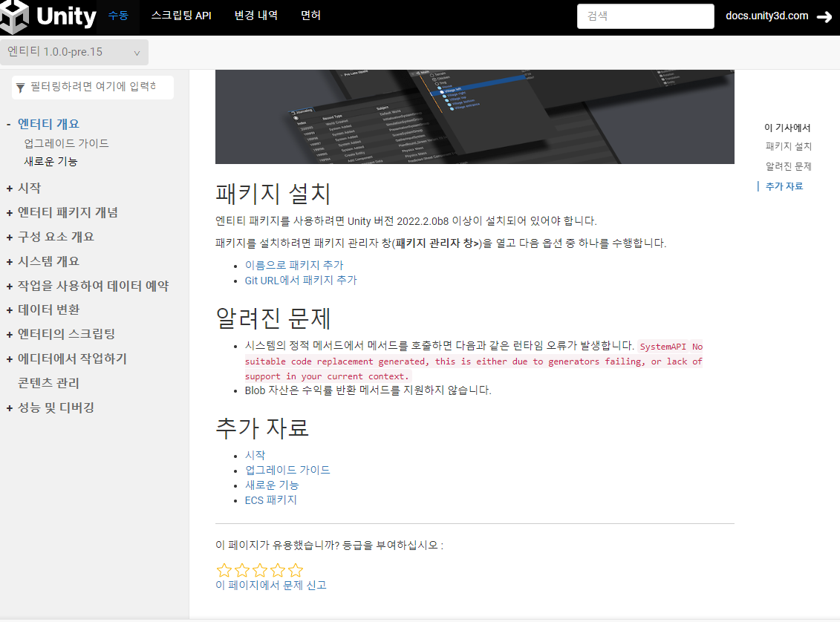Open the 변경 내역 tab
840x622 pixels.
256,16
